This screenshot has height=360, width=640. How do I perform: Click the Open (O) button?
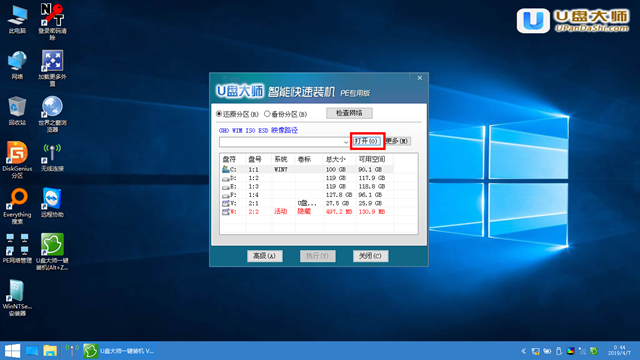click(367, 141)
